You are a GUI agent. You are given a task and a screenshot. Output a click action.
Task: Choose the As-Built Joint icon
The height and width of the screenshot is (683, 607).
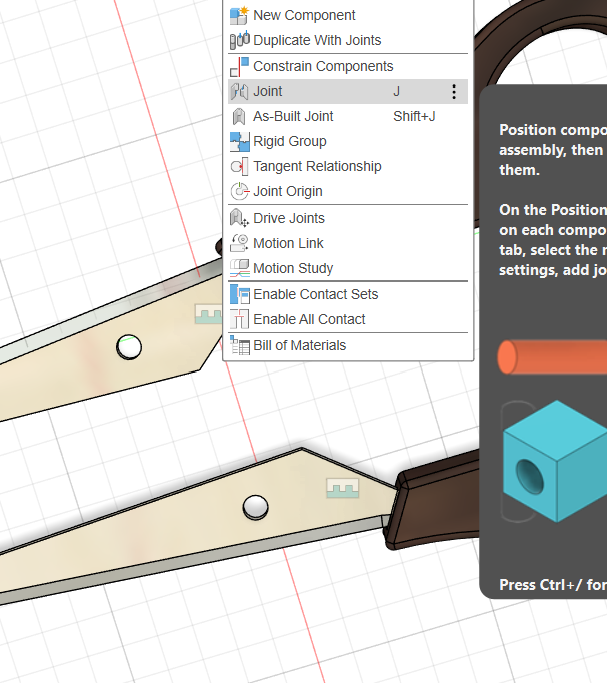(239, 116)
